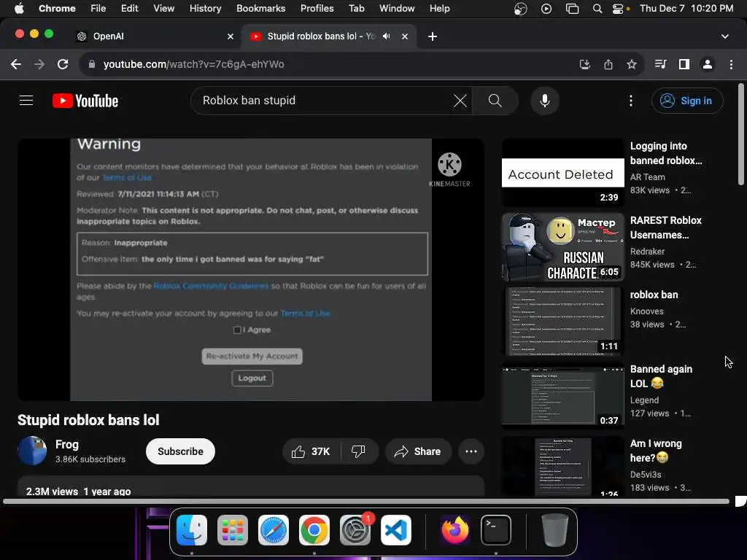Go forward with the browser forward arrow
Screen dimensions: 747x560
point(39,64)
